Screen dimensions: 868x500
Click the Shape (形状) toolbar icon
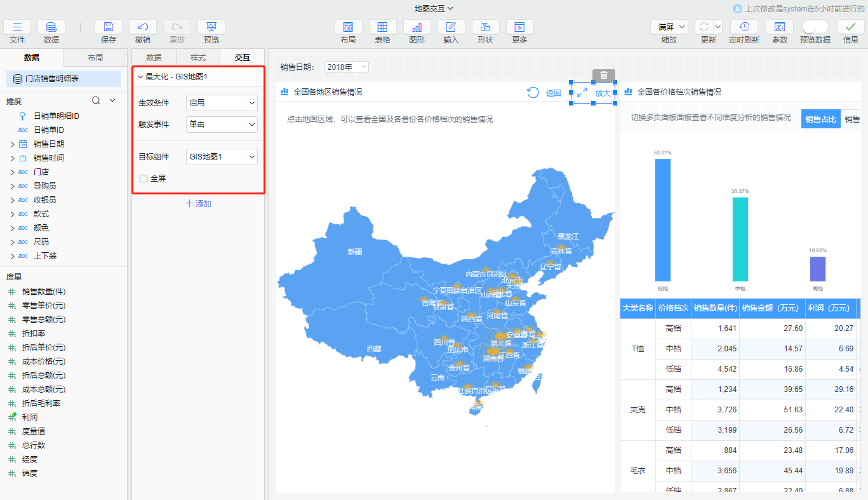pyautogui.click(x=485, y=27)
